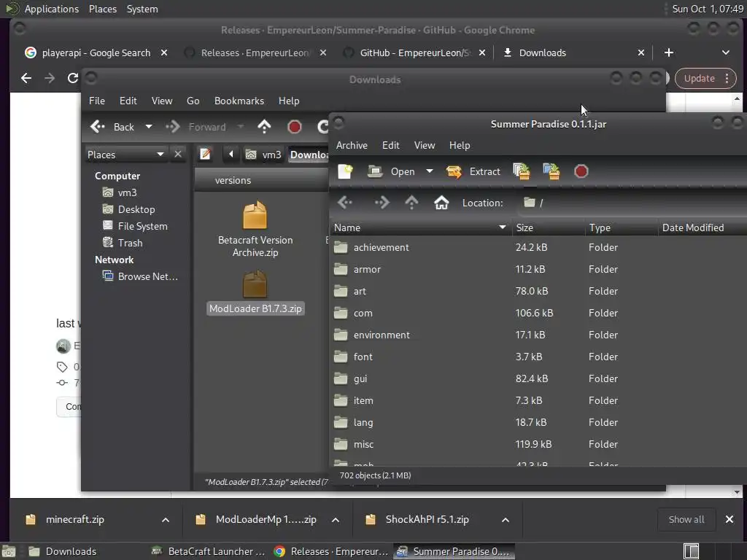Open new Chrome tab plus button
The width and height of the screenshot is (747, 560).
pos(669,52)
